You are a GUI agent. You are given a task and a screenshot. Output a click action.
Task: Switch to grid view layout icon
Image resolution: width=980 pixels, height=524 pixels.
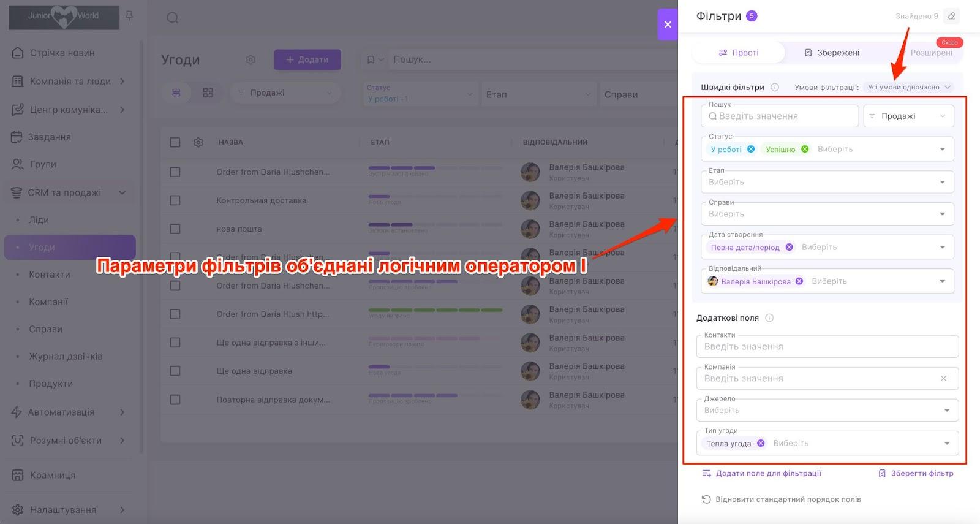point(208,93)
